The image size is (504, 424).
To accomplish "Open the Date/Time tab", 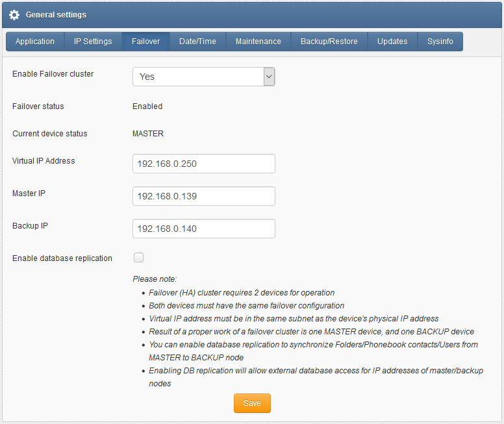I will (x=197, y=42).
